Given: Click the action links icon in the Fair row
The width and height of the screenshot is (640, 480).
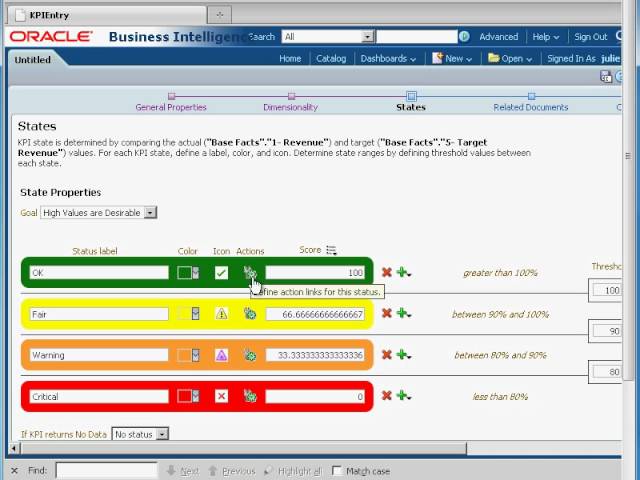Looking at the screenshot, I should coord(250,313).
